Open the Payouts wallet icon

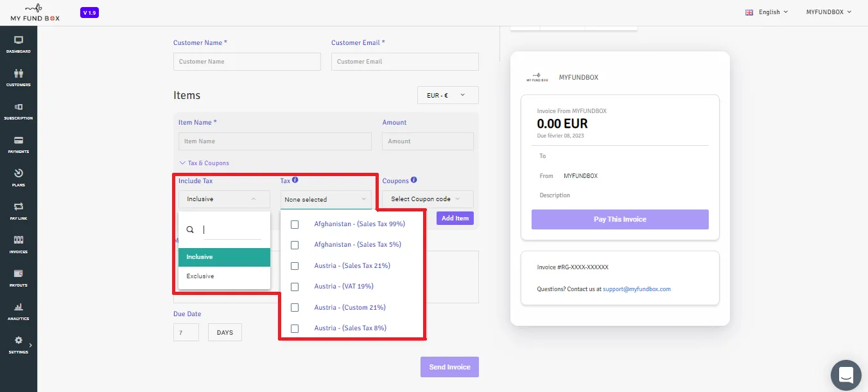pos(19,274)
